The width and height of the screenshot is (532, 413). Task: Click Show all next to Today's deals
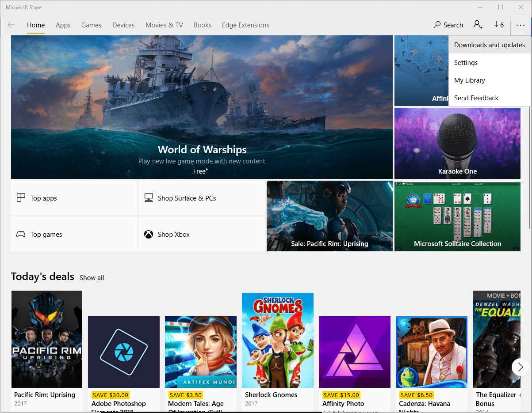pos(92,278)
